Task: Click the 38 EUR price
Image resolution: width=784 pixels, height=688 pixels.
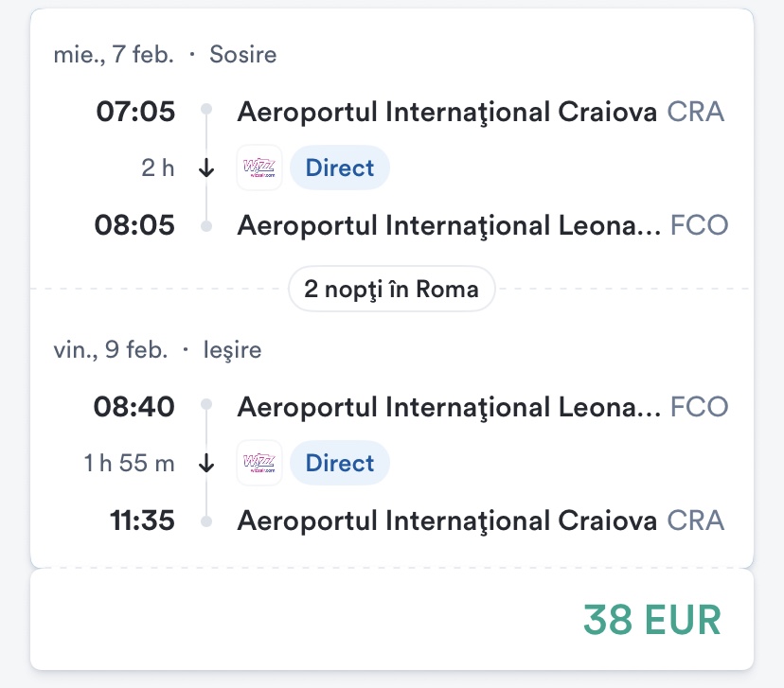Action: tap(651, 619)
